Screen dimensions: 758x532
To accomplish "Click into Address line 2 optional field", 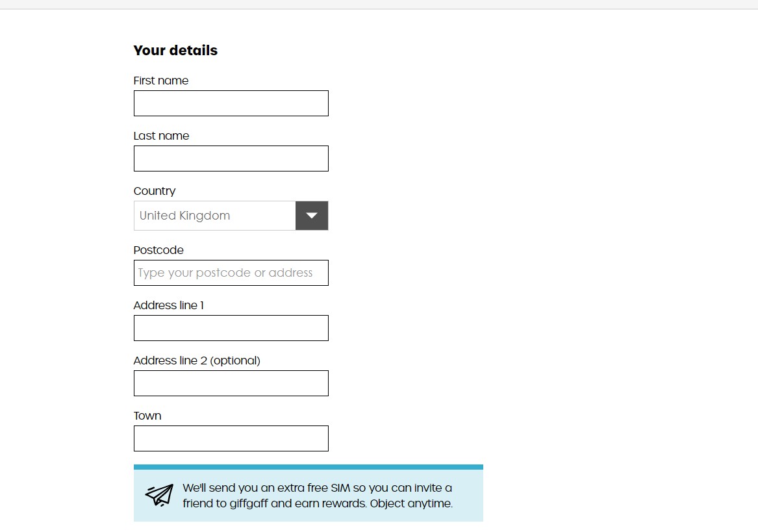I will pos(231,383).
